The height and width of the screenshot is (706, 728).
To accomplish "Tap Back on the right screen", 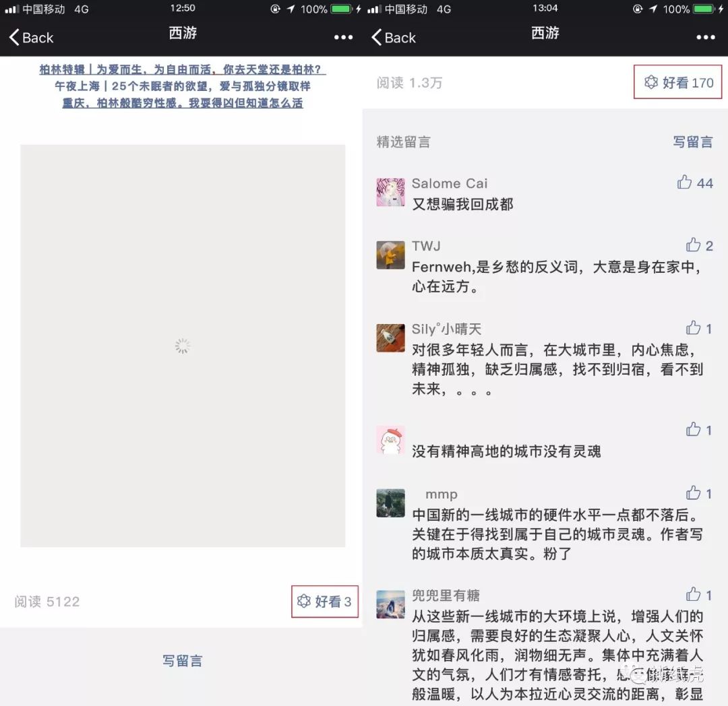I will pyautogui.click(x=393, y=38).
